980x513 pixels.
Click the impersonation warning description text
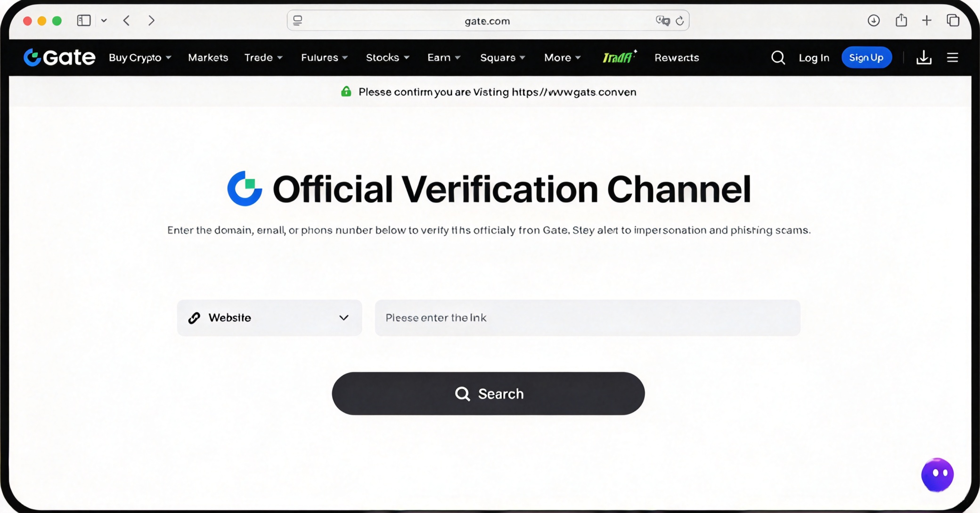pyautogui.click(x=489, y=230)
